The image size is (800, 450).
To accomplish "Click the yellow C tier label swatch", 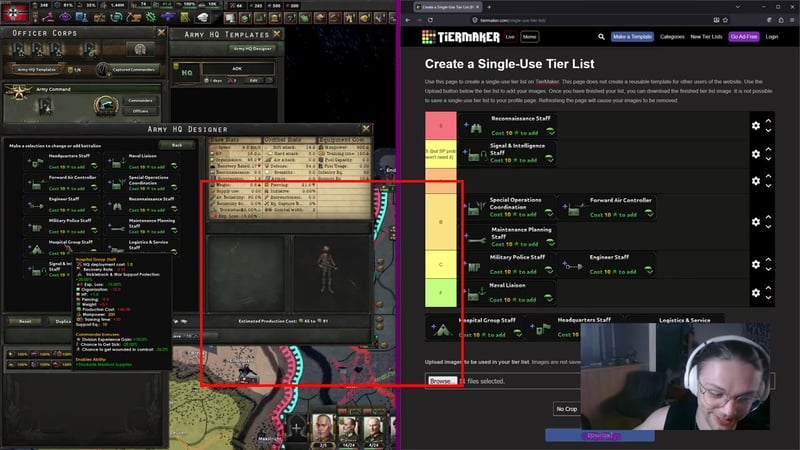I will click(441, 264).
